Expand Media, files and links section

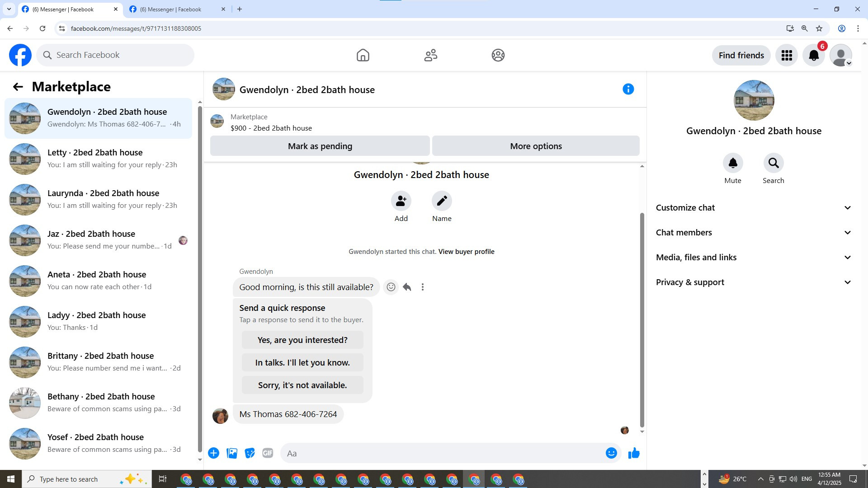pyautogui.click(x=753, y=258)
